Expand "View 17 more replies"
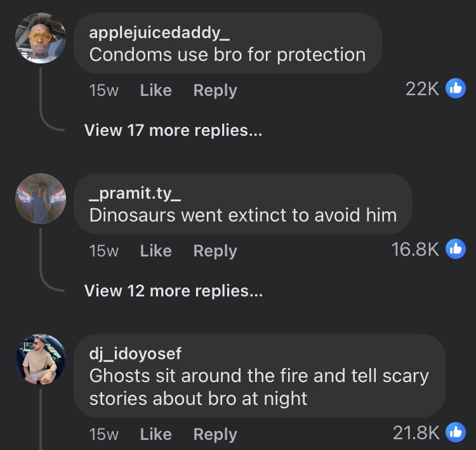 173,130
